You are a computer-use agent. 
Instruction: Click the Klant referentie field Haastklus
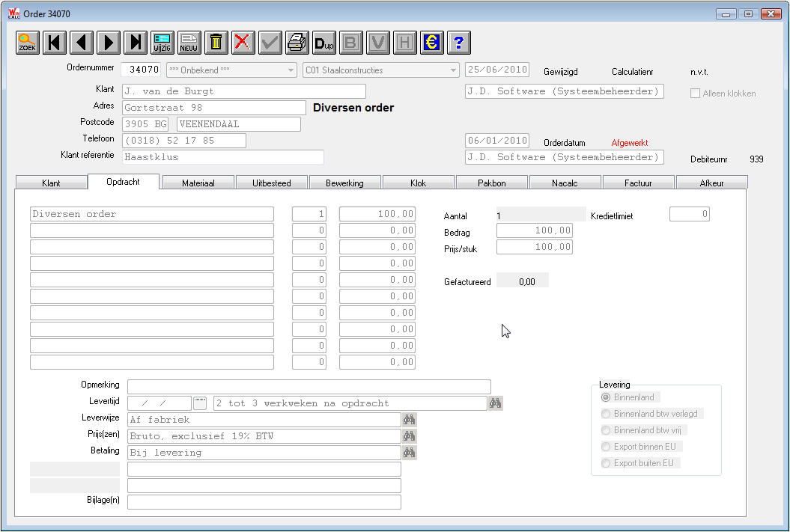(x=223, y=157)
